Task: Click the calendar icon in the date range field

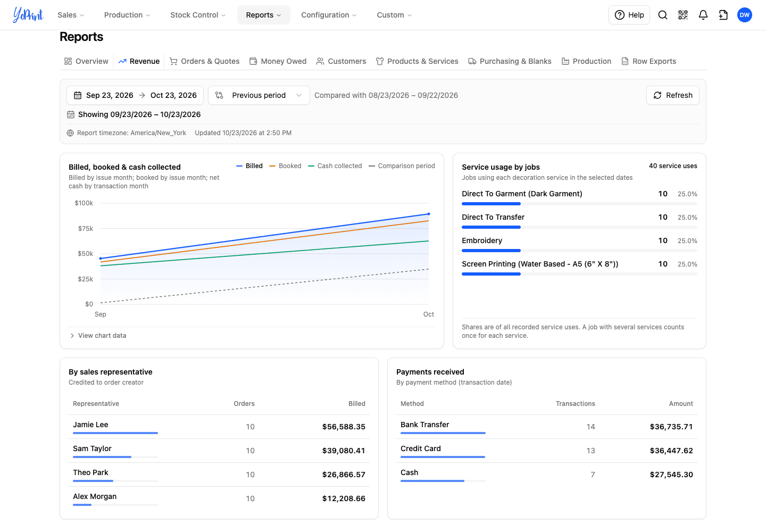Action: pyautogui.click(x=78, y=95)
